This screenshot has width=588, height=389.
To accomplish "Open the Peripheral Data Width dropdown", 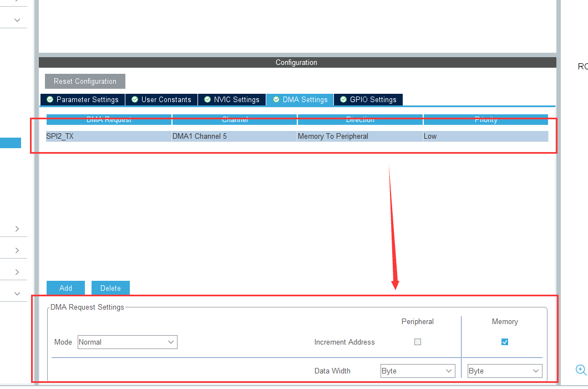I will point(418,371).
